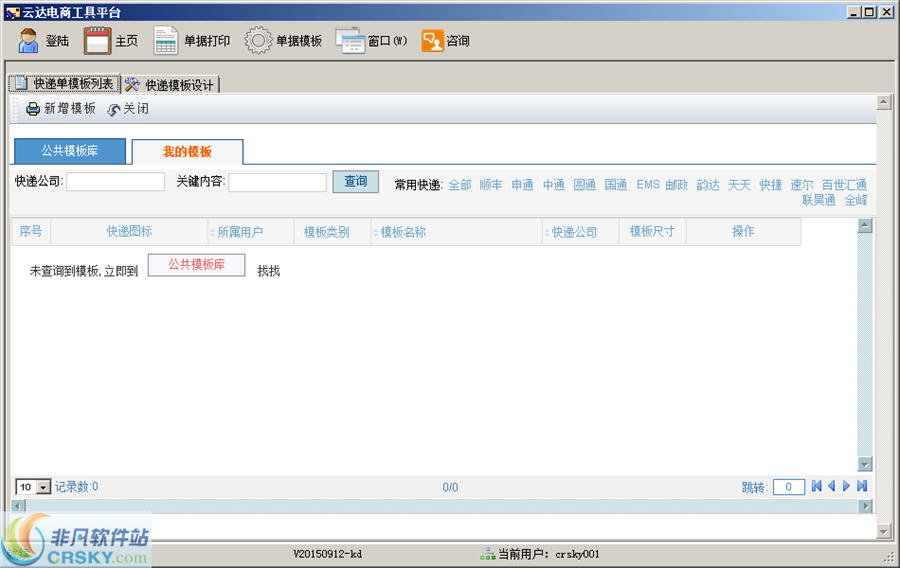Click the 序号 column header
Viewport: 900px width, 568px height.
coord(30,231)
